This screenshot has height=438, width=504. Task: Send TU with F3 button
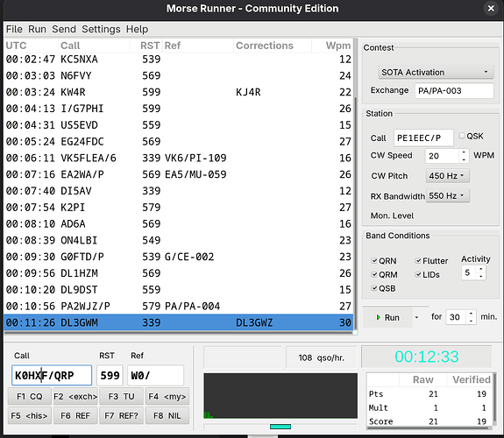coord(122,397)
